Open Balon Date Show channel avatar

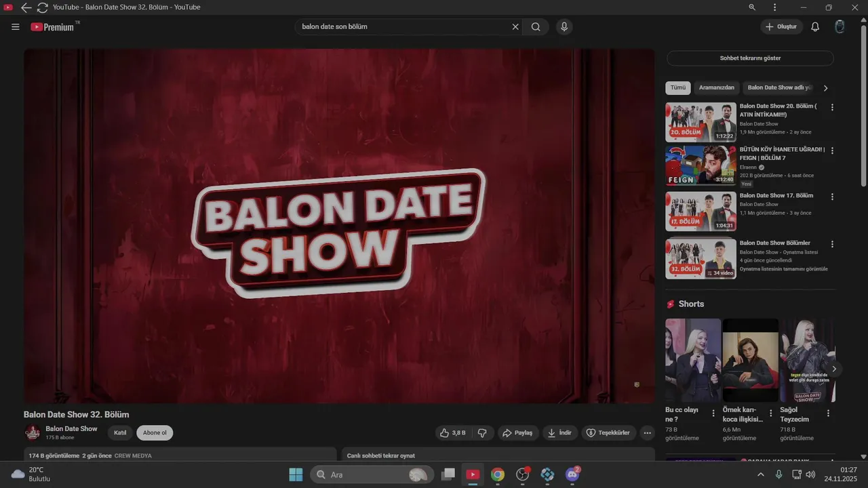click(x=32, y=432)
